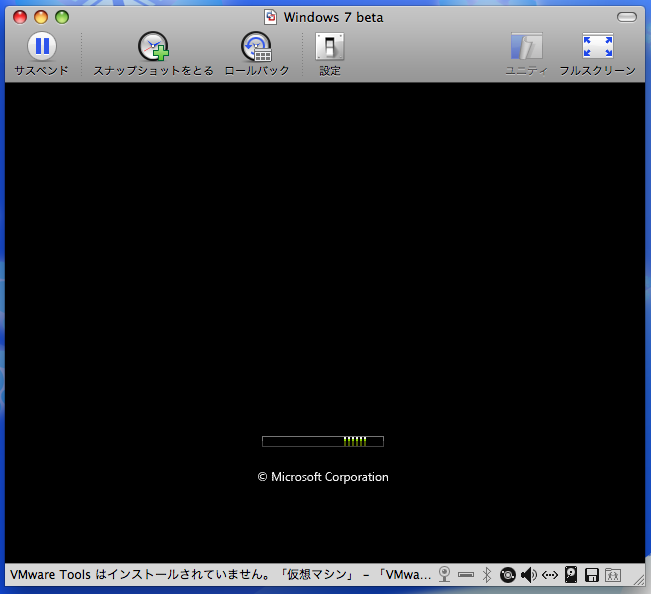The image size is (651, 594).
Task: Click the Windows 7 beta document icon in title
Action: (270, 17)
